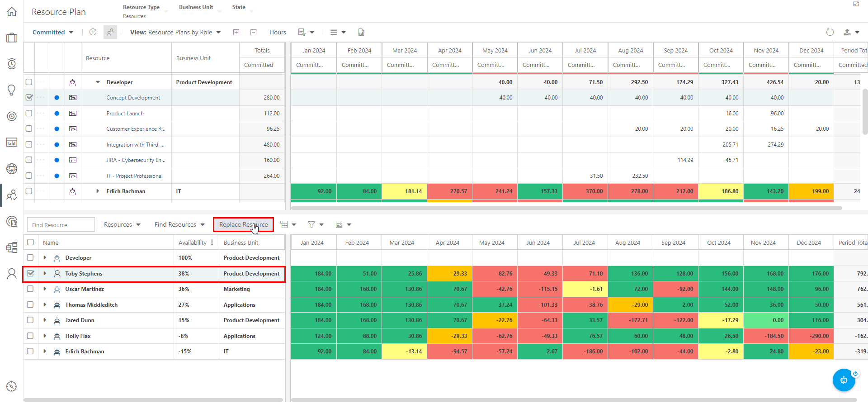Screen dimensions: 868x404
Task: Open the Committed dropdown
Action: tap(53, 32)
